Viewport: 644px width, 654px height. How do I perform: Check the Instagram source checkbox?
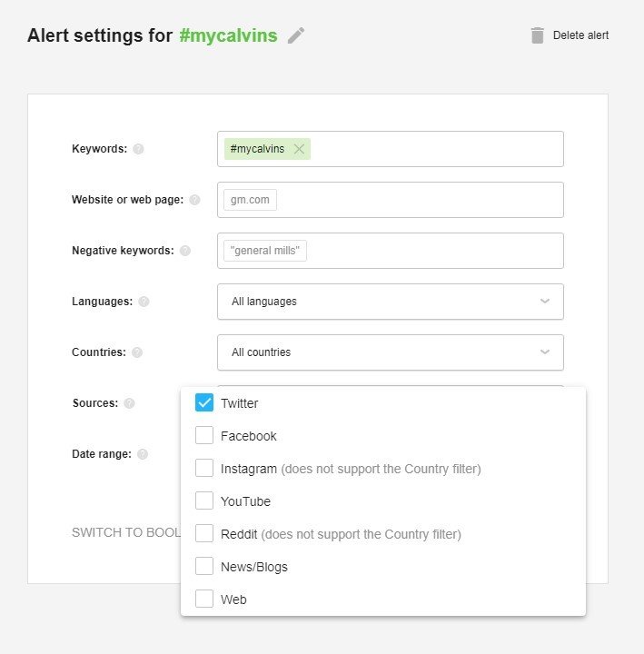(x=204, y=469)
